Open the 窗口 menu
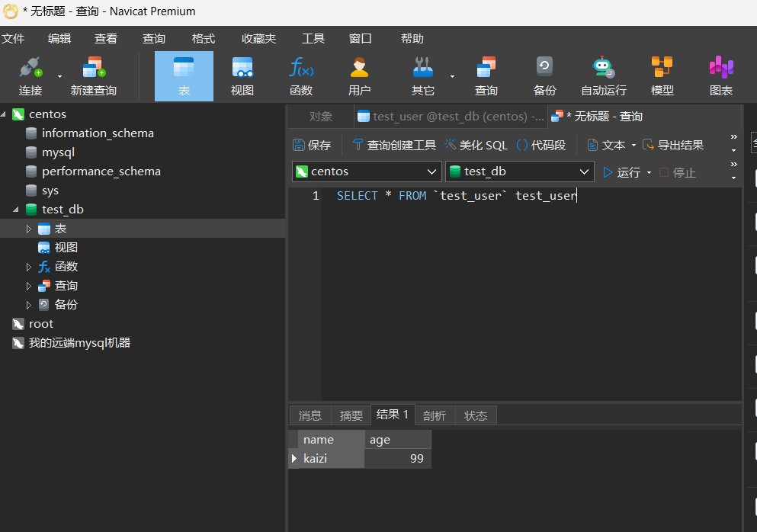The image size is (757, 532). point(360,39)
